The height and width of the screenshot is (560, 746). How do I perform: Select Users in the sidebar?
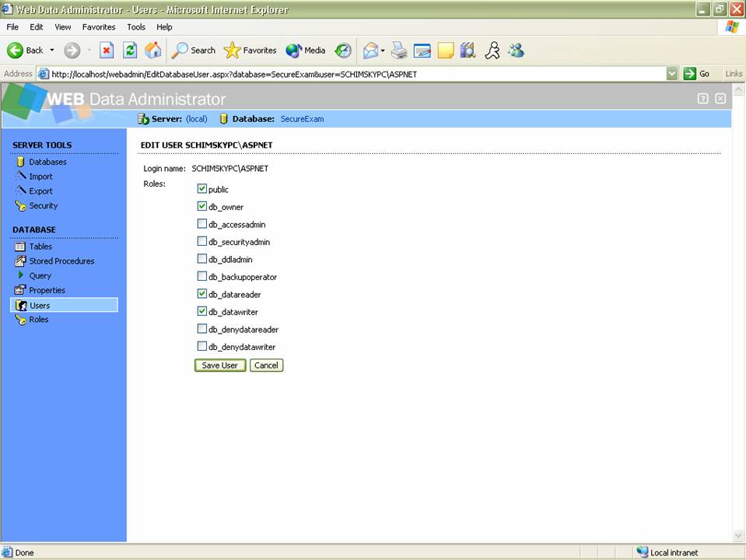[x=65, y=305]
